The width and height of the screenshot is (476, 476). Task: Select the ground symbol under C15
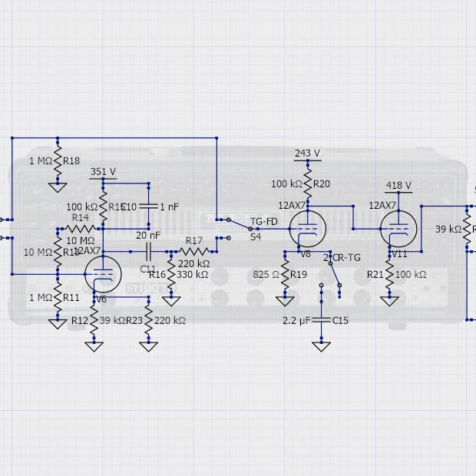tap(321, 347)
